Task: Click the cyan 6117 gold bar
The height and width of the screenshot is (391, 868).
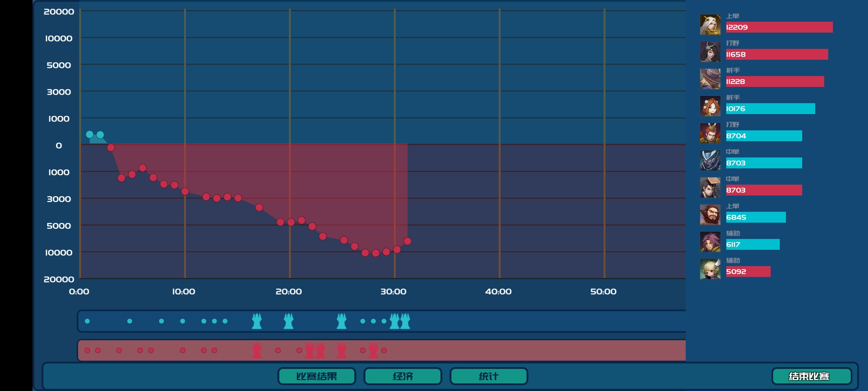Action: pos(753,244)
